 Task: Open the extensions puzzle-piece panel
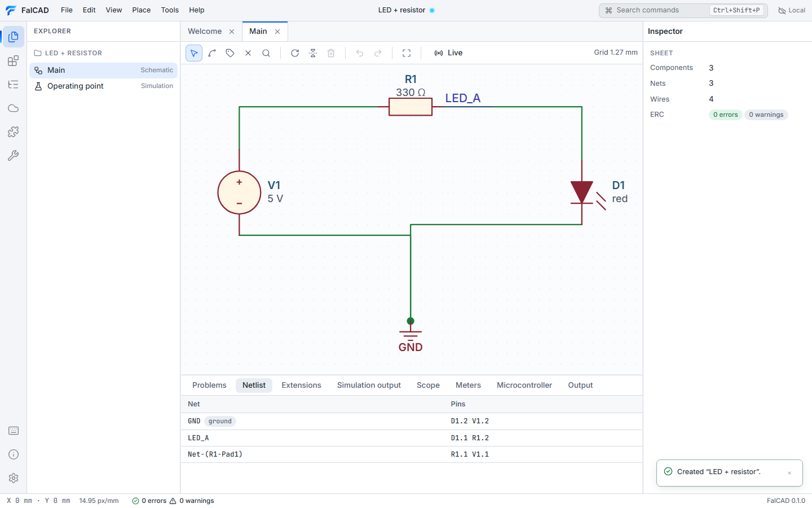coord(14,132)
